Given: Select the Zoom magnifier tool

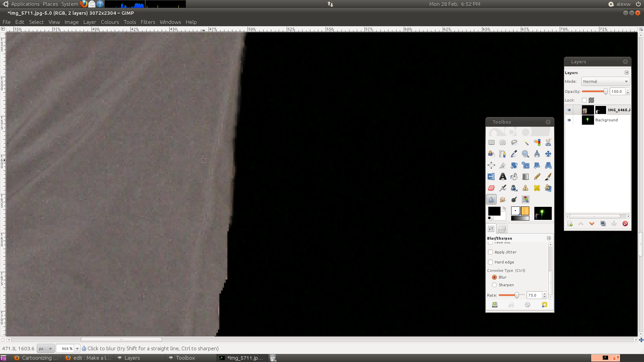Looking at the screenshot, I should click(526, 154).
